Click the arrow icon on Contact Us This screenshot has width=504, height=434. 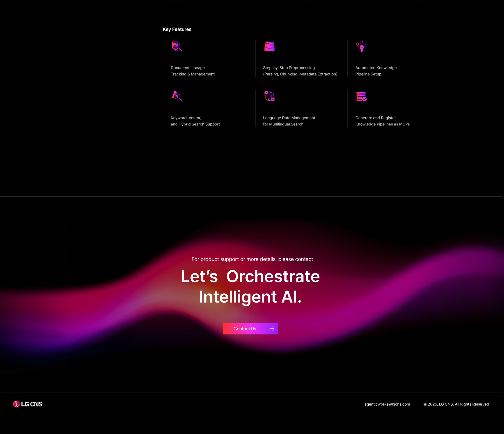pyautogui.click(x=272, y=329)
